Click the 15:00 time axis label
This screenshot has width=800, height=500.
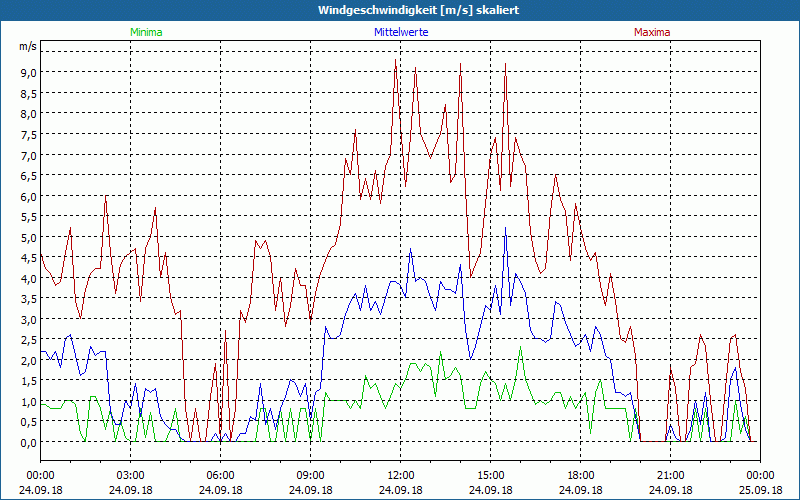point(490,475)
